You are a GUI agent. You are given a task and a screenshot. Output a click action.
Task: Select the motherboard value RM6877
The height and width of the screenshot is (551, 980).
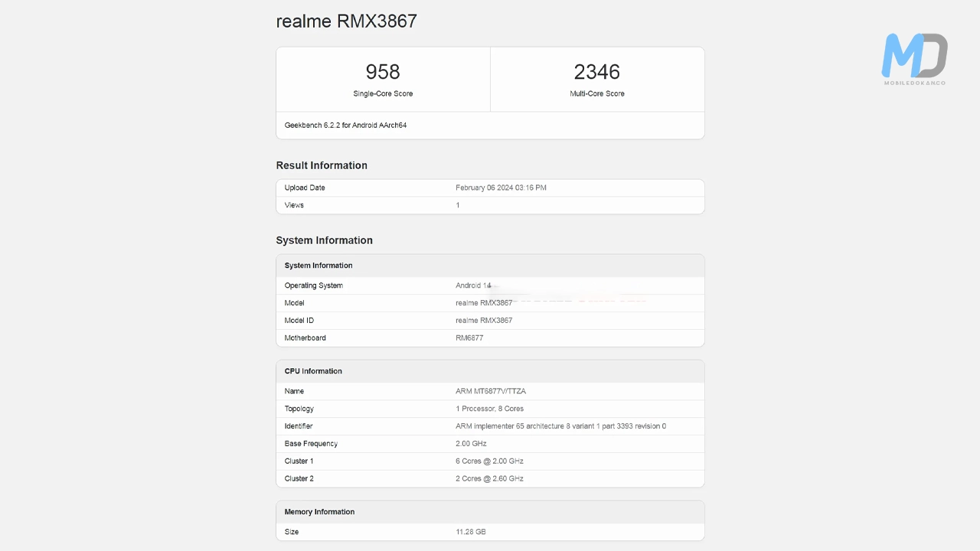[469, 338]
